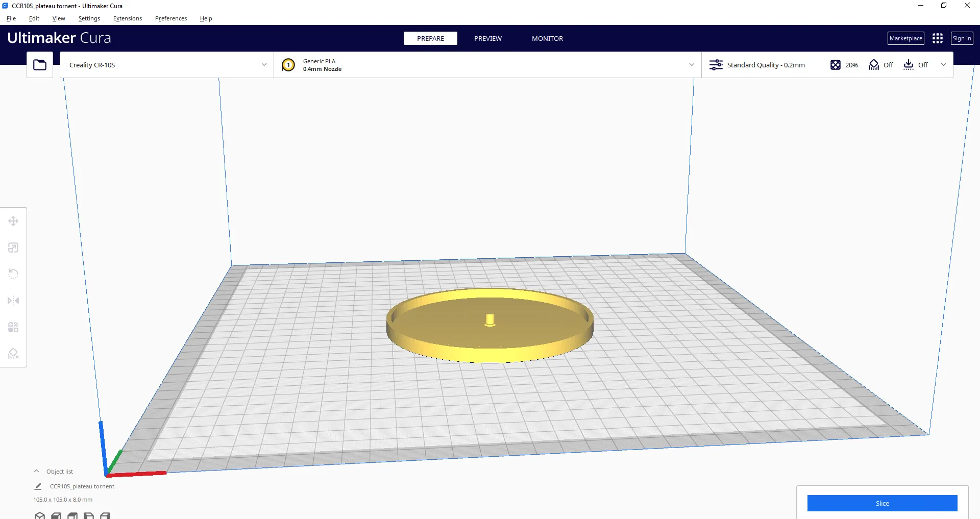Select the Mirror tool
Viewport: 980px width, 519px height.
click(13, 301)
